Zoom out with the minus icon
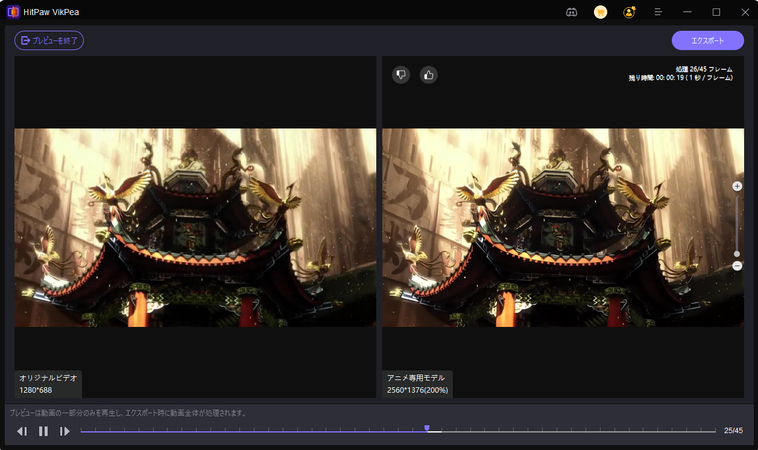This screenshot has width=758, height=450. pos(737,266)
